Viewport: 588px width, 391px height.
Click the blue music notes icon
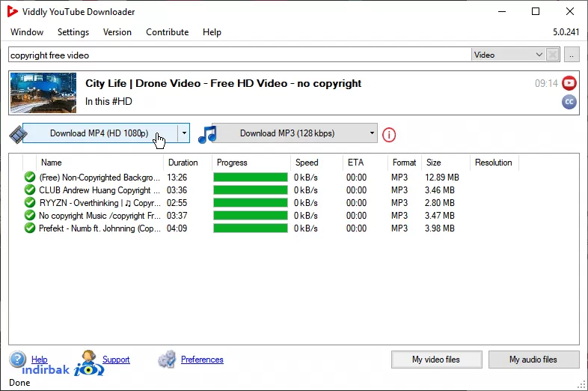[x=207, y=135]
